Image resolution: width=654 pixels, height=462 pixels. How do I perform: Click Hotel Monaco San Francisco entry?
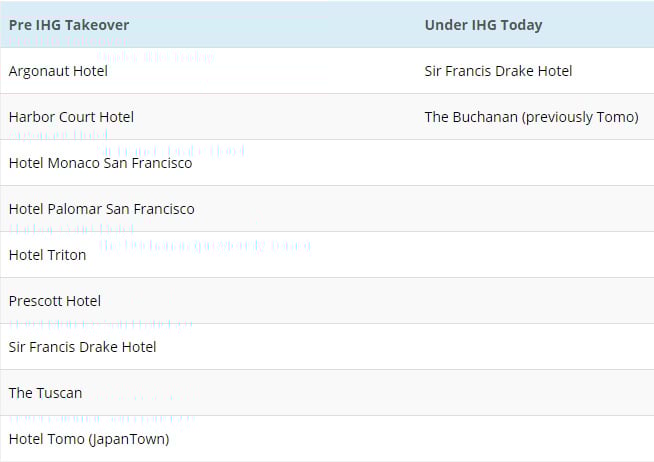pos(100,163)
